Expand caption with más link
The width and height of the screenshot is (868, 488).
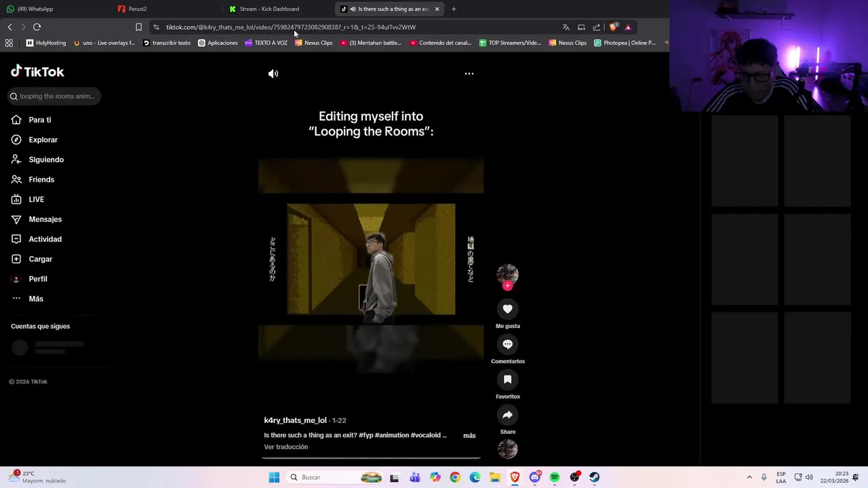pos(469,435)
